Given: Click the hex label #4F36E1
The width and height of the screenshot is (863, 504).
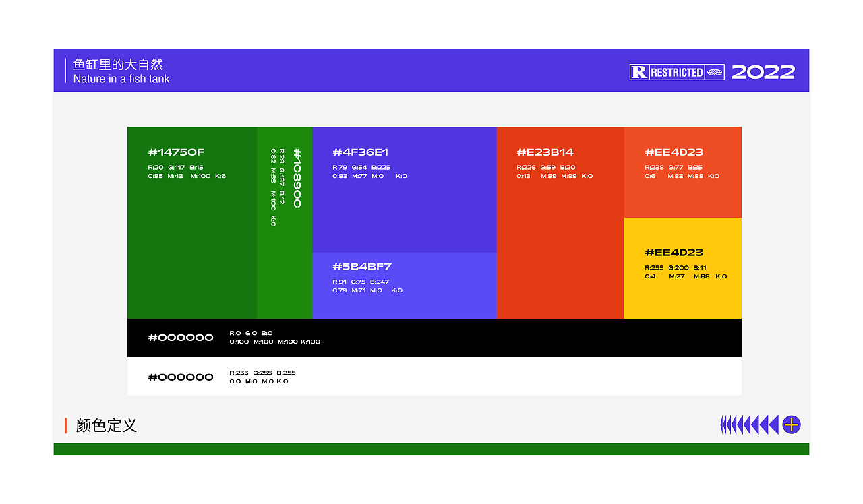Looking at the screenshot, I should point(361,152).
